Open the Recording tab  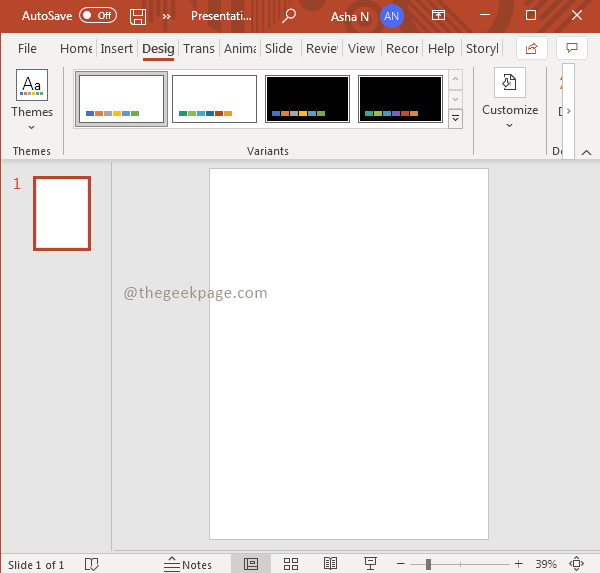click(402, 49)
